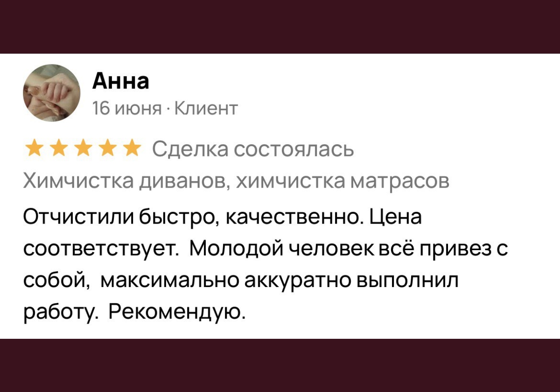The height and width of the screenshot is (392, 560).
Task: Expand the full review text block
Action: [261, 261]
